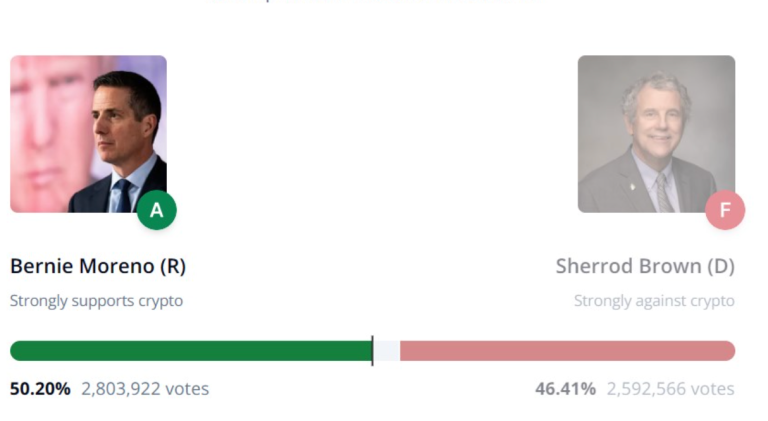Image resolution: width=768 pixels, height=421 pixels.
Task: Click the light gray segment of the vote bar
Action: click(386, 351)
